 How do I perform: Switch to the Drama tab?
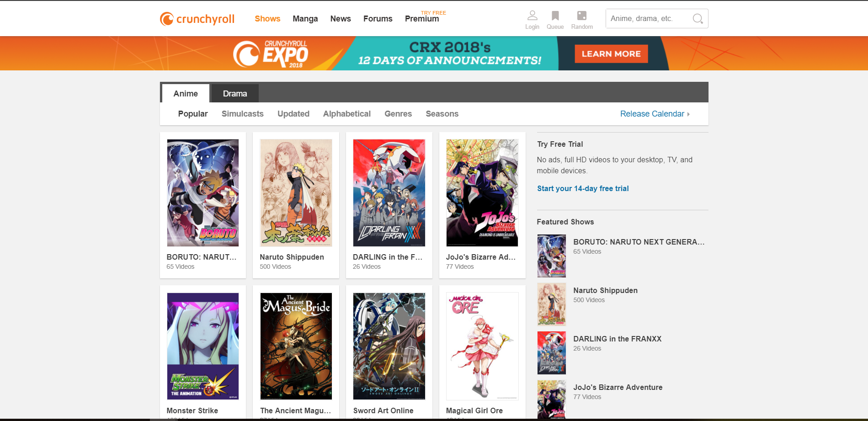(235, 94)
